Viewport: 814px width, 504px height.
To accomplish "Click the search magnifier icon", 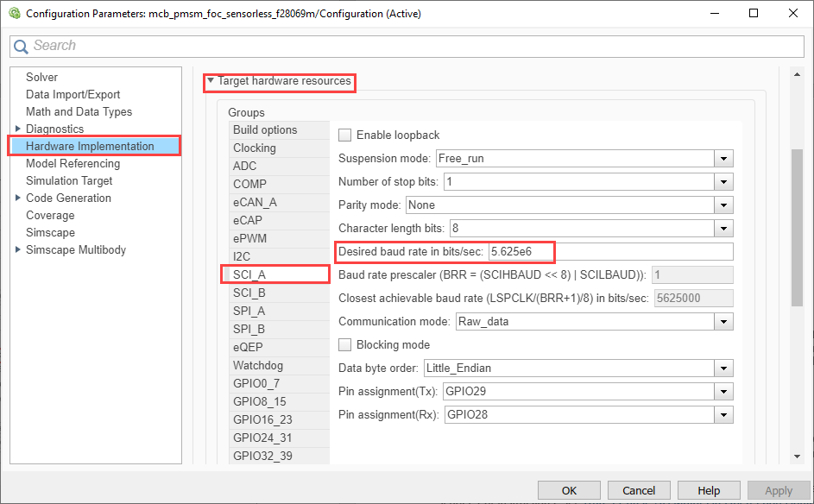I will click(x=22, y=46).
